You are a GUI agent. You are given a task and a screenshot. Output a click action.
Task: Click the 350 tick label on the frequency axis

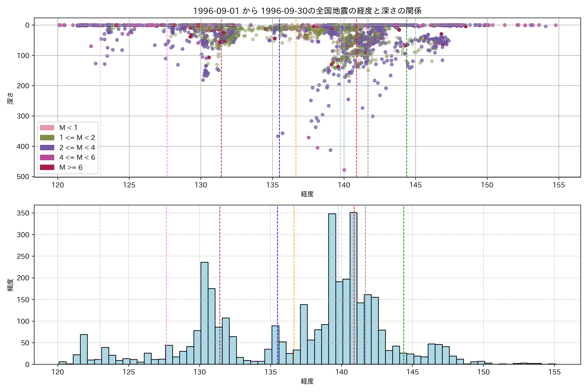[x=23, y=213]
